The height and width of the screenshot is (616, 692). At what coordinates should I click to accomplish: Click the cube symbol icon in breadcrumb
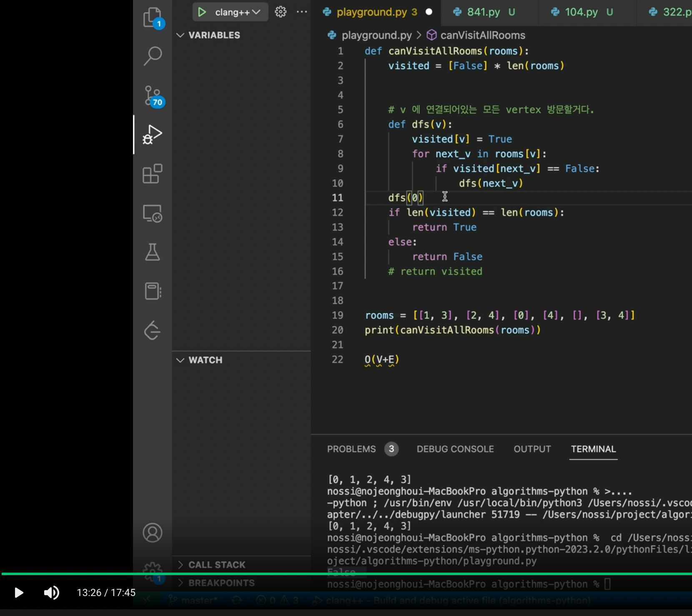pyautogui.click(x=432, y=35)
